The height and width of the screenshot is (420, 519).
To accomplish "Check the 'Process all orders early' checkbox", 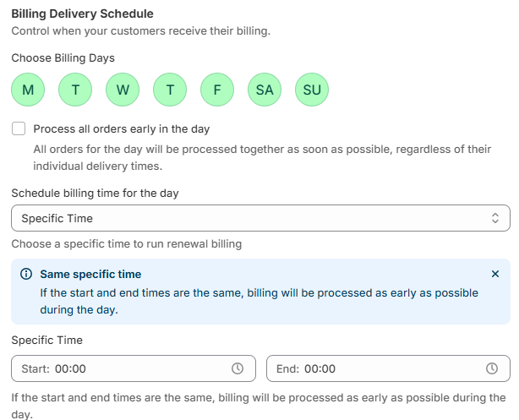I will [x=19, y=129].
